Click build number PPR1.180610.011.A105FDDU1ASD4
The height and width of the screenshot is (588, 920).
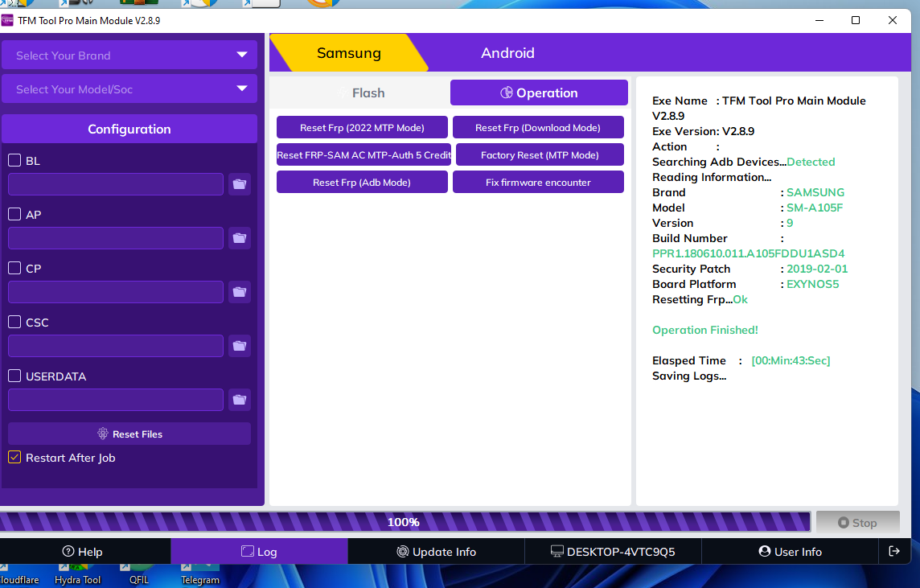(748, 253)
